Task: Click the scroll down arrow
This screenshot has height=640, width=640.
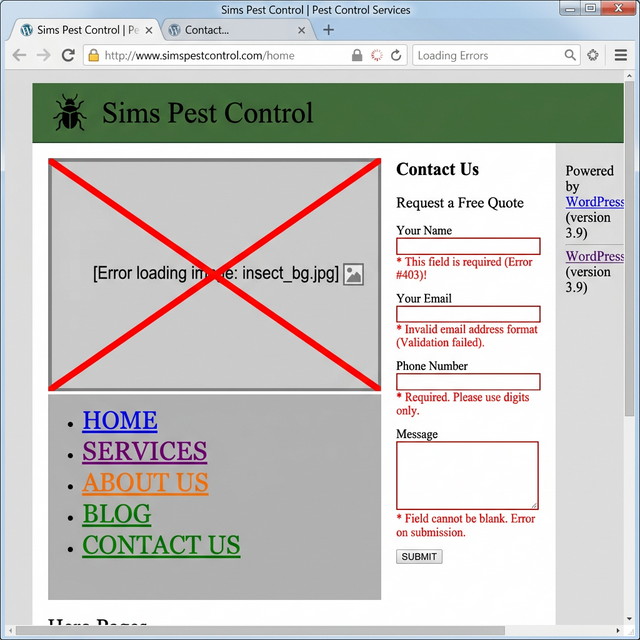Action: tap(629, 620)
